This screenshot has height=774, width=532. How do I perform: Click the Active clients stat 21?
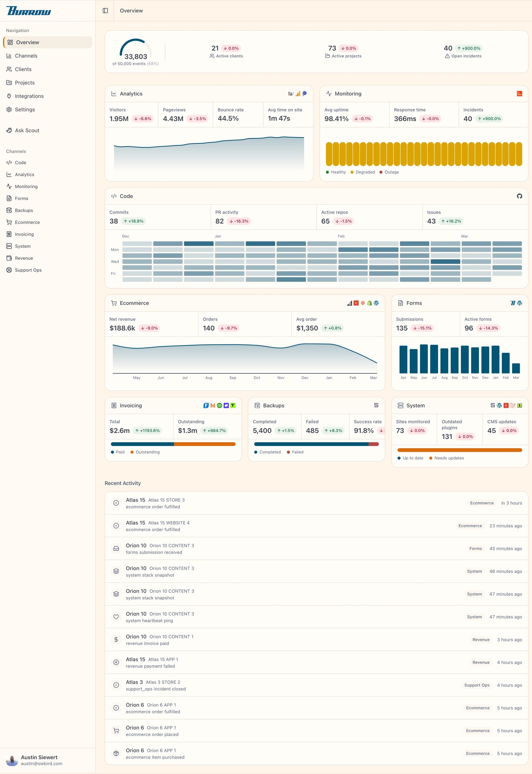pos(226,52)
